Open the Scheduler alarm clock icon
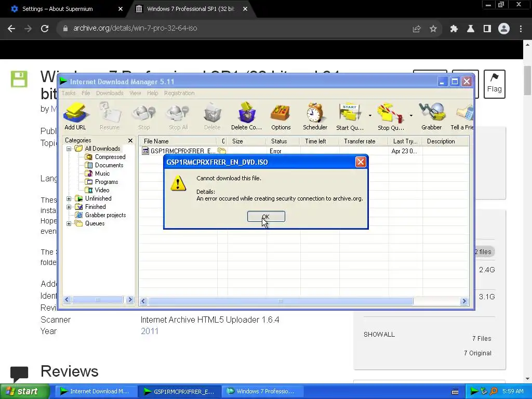This screenshot has height=399, width=532. coord(315,116)
